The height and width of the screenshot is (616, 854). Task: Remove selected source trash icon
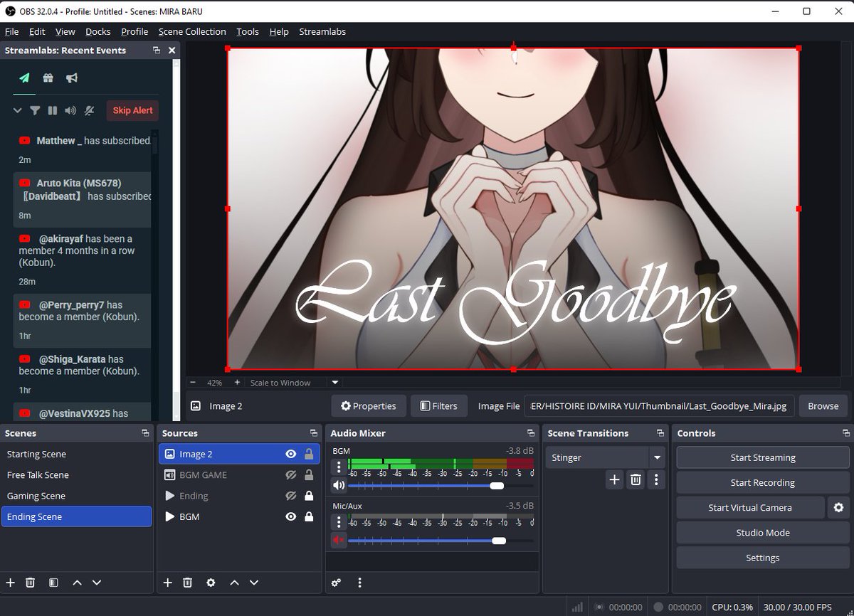pyautogui.click(x=188, y=583)
